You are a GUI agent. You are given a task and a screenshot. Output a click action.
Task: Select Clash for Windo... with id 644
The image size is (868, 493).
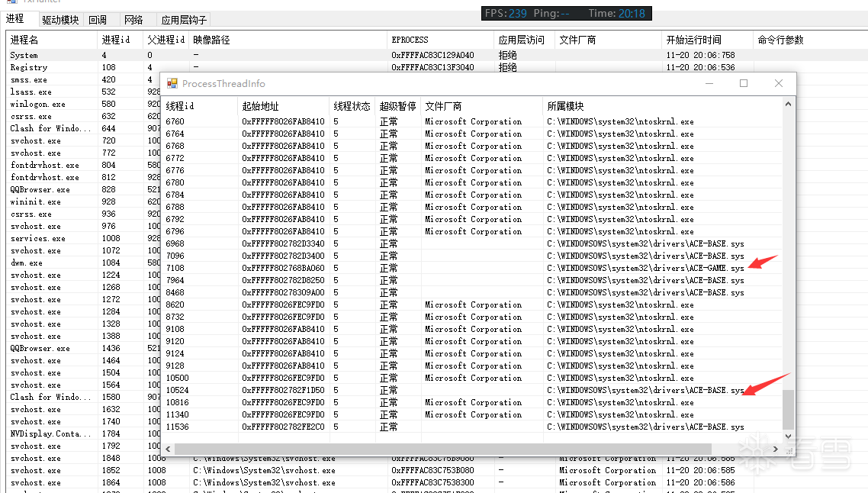83,128
